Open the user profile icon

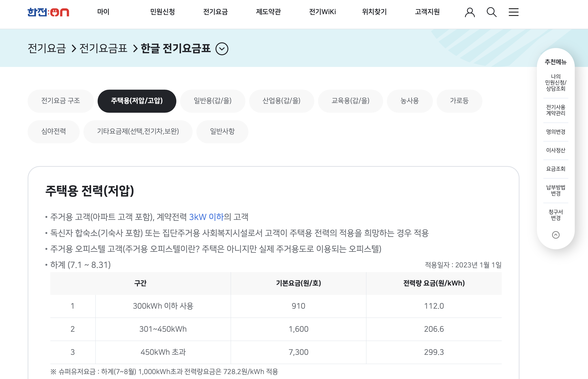[x=469, y=12]
